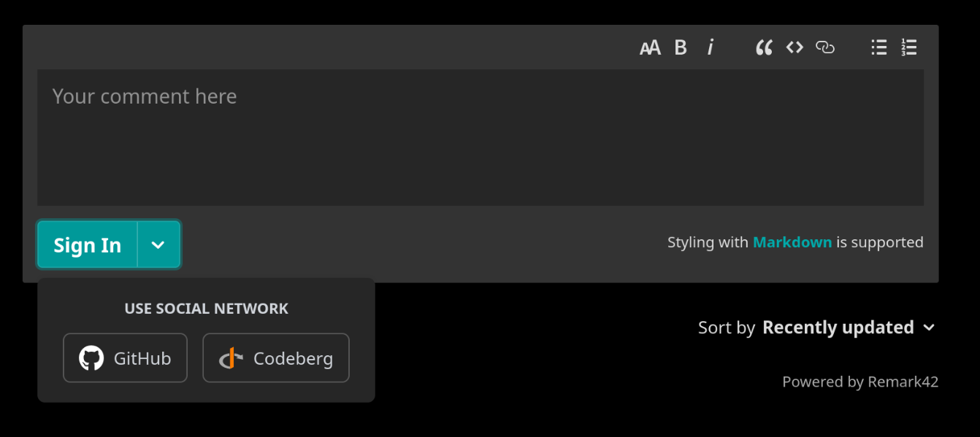The height and width of the screenshot is (437, 980).
Task: Click the Sign In button
Action: click(88, 245)
